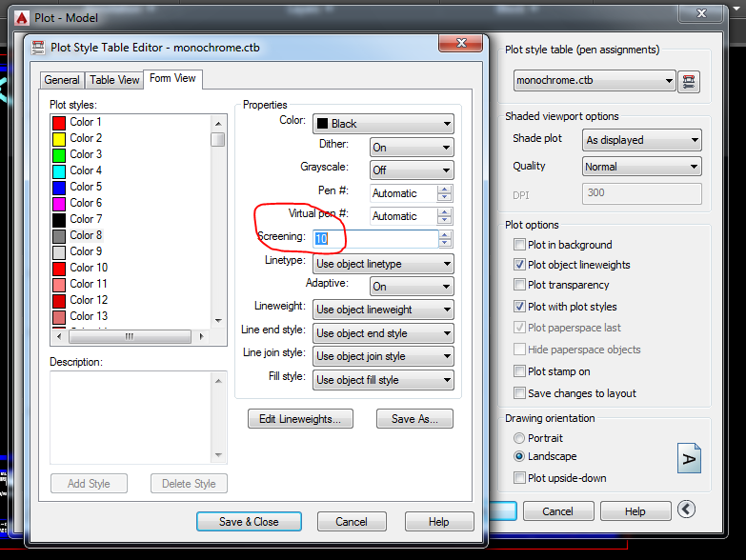Open the monochrome.ctb plot style table dropdown

595,80
